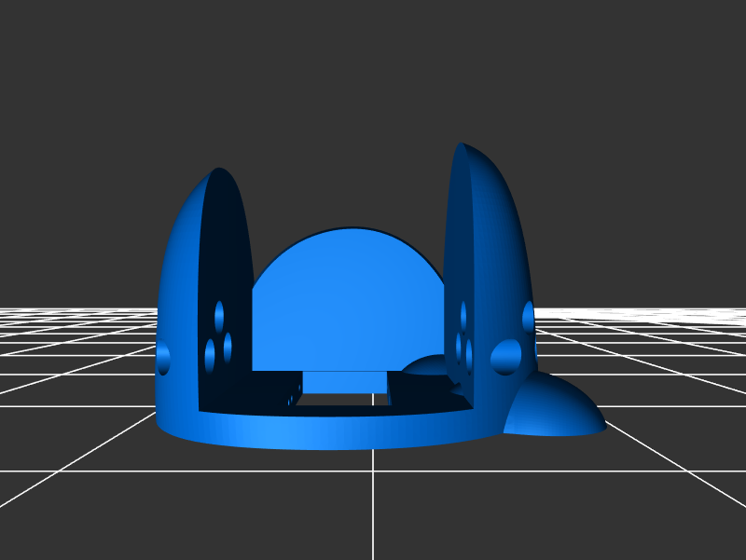Select the rectangular cutout in the model floor

tap(342, 399)
